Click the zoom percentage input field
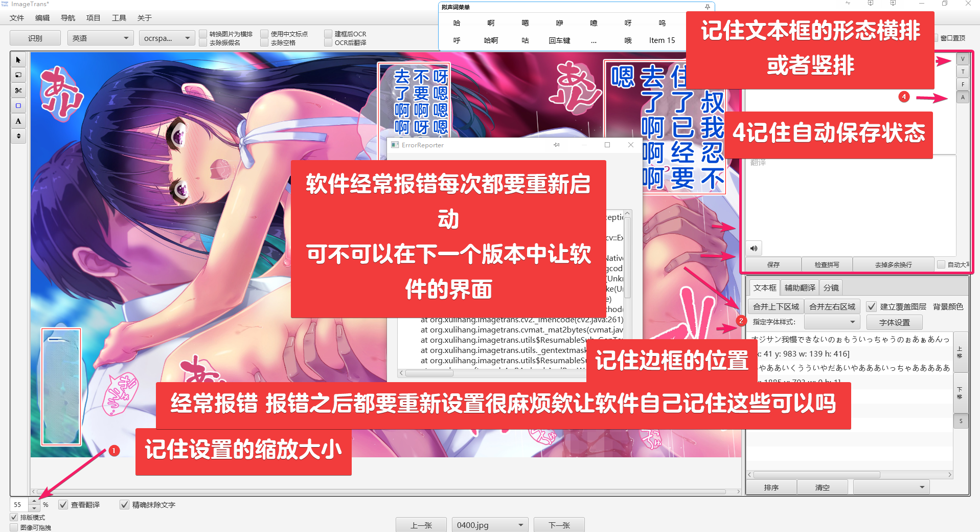 (x=19, y=504)
